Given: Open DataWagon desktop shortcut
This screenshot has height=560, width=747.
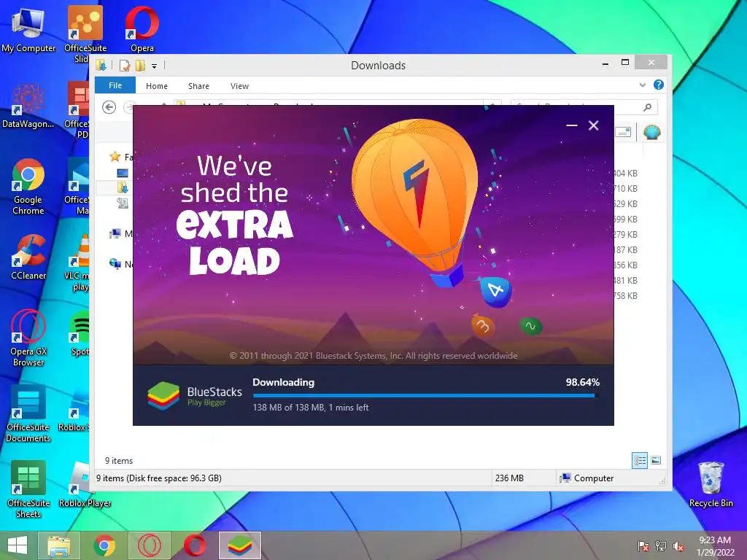Looking at the screenshot, I should [x=28, y=105].
